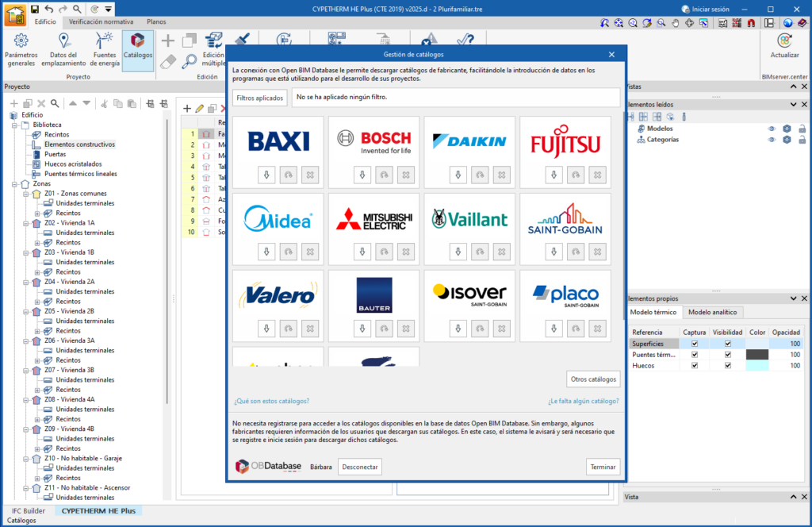Image resolution: width=812 pixels, height=527 pixels.
Task: Collapse the Biblioteca tree node
Action: click(x=13, y=125)
